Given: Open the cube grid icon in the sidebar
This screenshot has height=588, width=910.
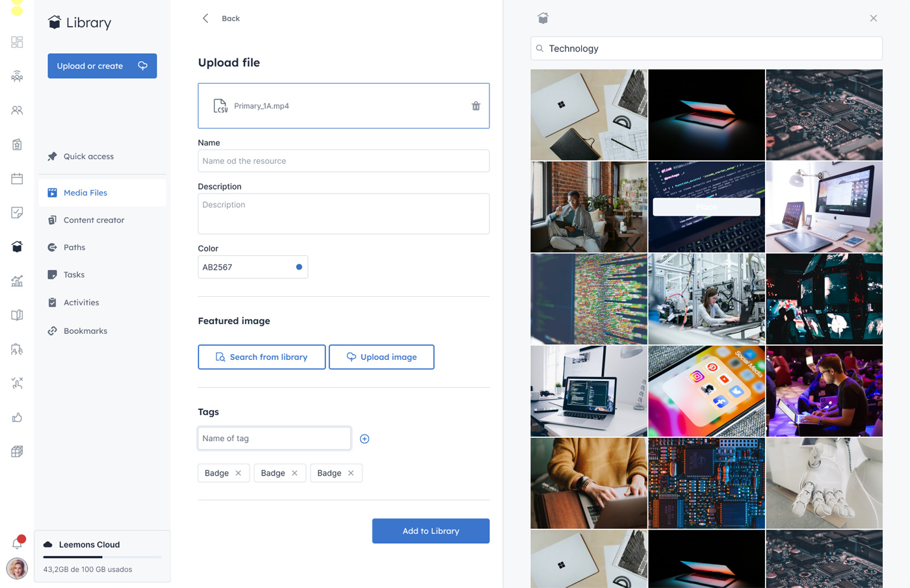Looking at the screenshot, I should 17,452.
